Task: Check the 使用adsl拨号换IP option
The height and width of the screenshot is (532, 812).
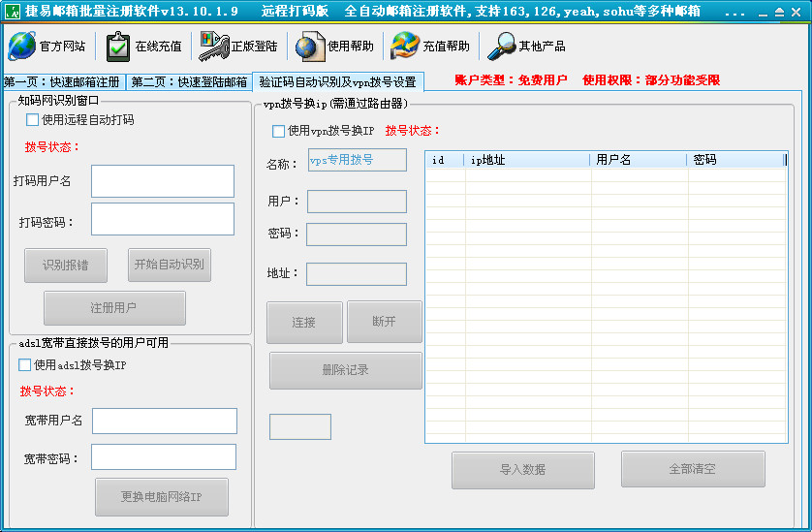Action: click(x=25, y=365)
